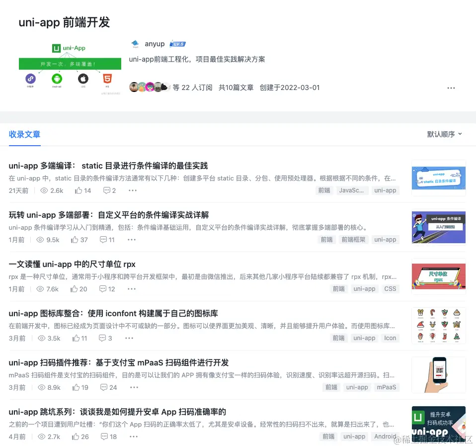The height and width of the screenshot is (448, 476).
Task: Click the Android tag on the last article
Action: [385, 437]
